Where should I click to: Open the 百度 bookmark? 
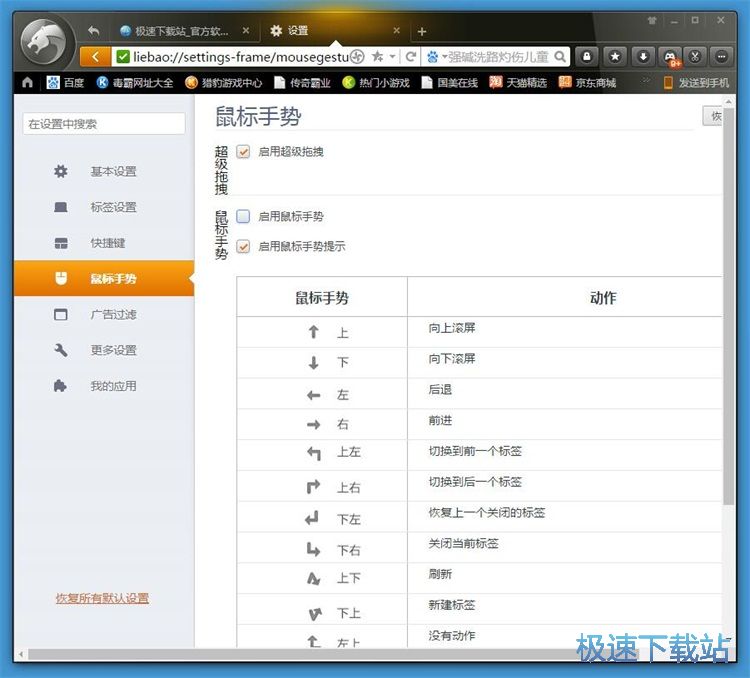tap(65, 83)
